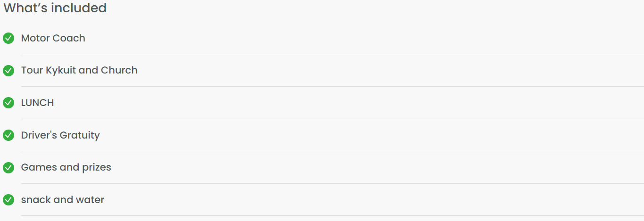Click the separator line beneath LUNCH
The height and width of the screenshot is (221, 644).
[332, 119]
